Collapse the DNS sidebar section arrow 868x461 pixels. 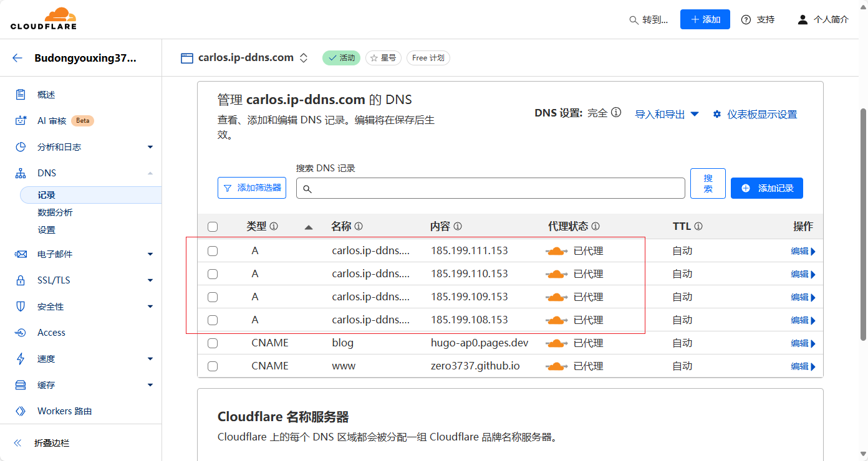150,173
